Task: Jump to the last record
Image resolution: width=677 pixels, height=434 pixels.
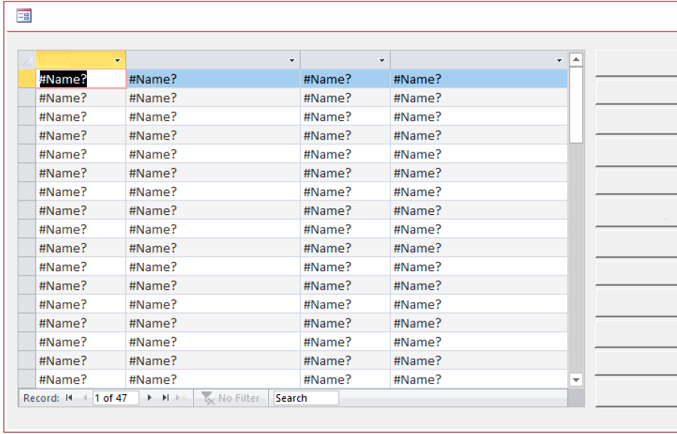Action: point(165,398)
